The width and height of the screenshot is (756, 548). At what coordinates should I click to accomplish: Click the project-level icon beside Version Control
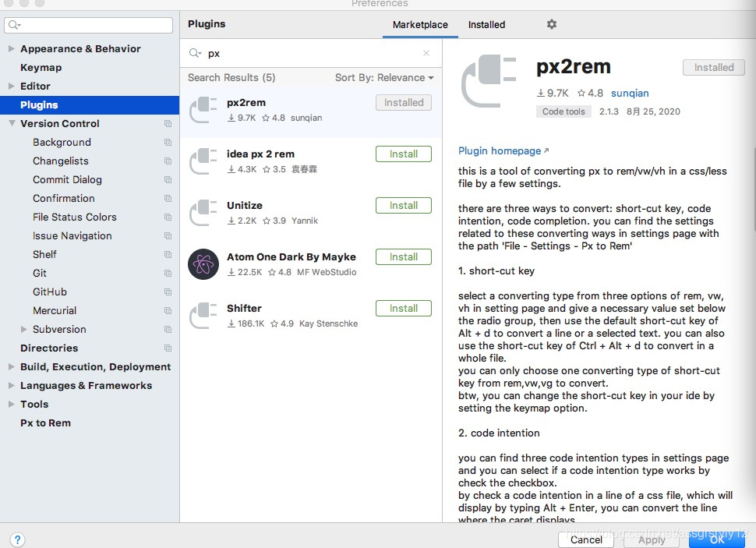pyautogui.click(x=168, y=123)
